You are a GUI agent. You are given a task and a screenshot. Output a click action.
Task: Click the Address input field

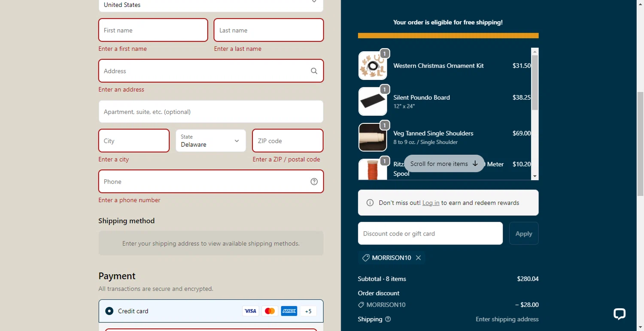point(211,71)
